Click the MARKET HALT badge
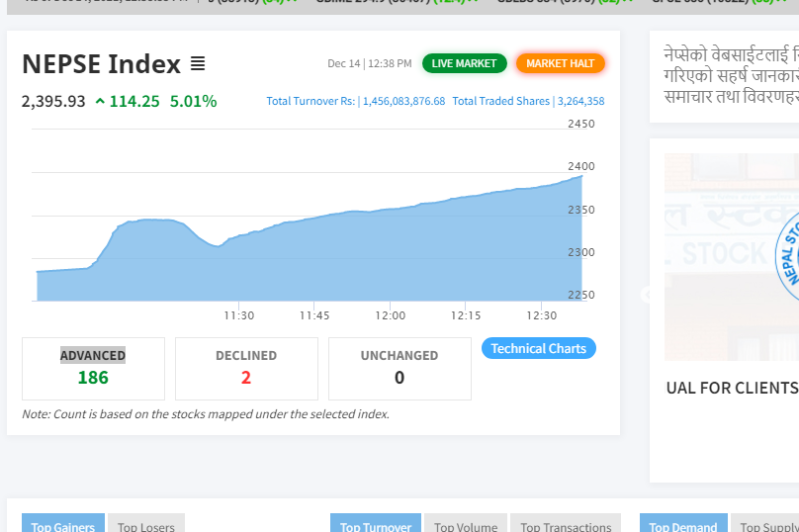Image resolution: width=799 pixels, height=532 pixels. point(560,63)
